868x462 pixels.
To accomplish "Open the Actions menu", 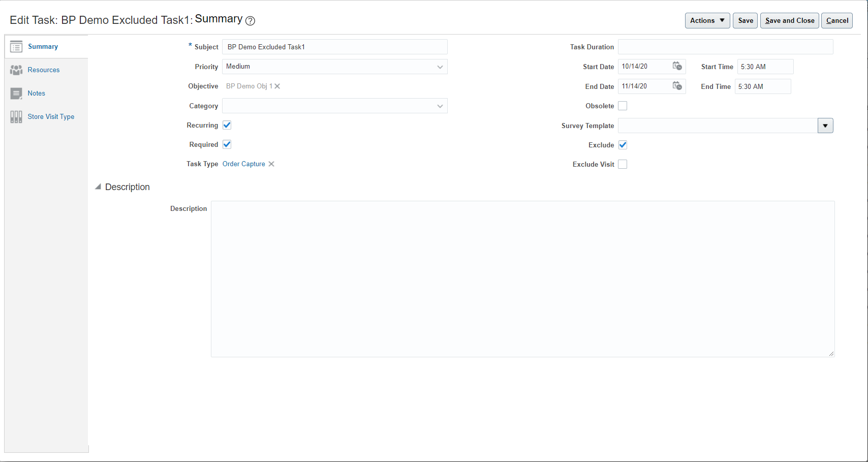I will pos(707,21).
